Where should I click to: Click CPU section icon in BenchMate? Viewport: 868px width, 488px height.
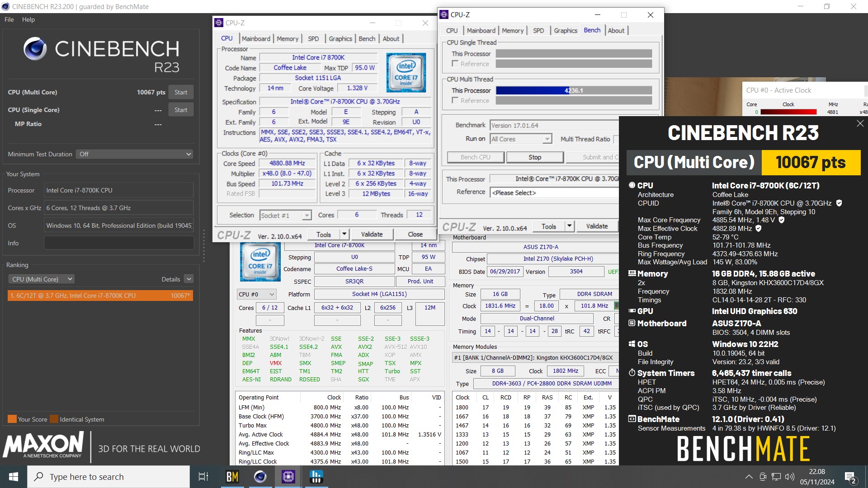pos(632,185)
